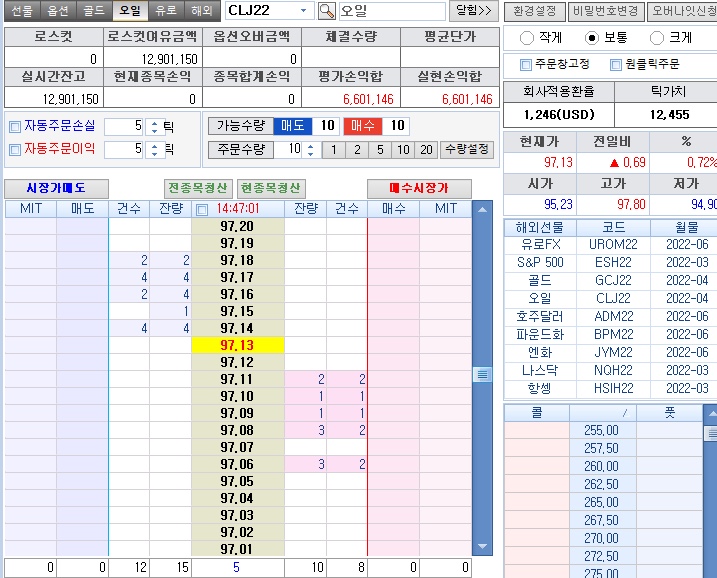Switch to the 골드 tab
This screenshot has width=717, height=578.
click(x=93, y=11)
